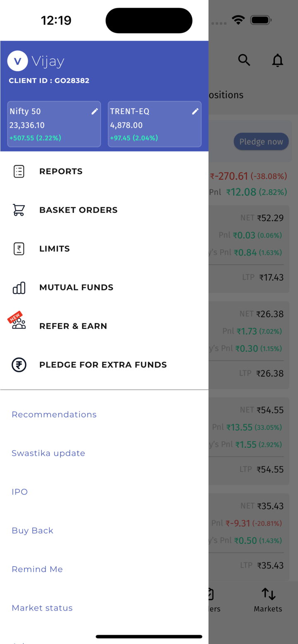The height and width of the screenshot is (644, 298).
Task: Open search with the magnifier icon
Action: coord(244,60)
